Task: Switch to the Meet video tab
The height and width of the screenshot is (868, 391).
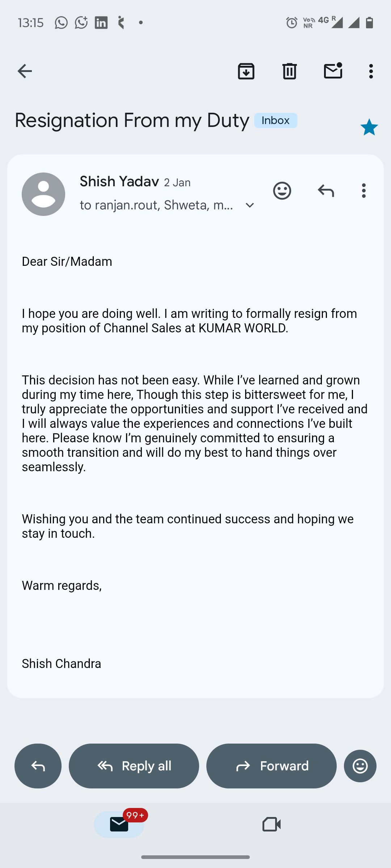Action: (x=272, y=824)
